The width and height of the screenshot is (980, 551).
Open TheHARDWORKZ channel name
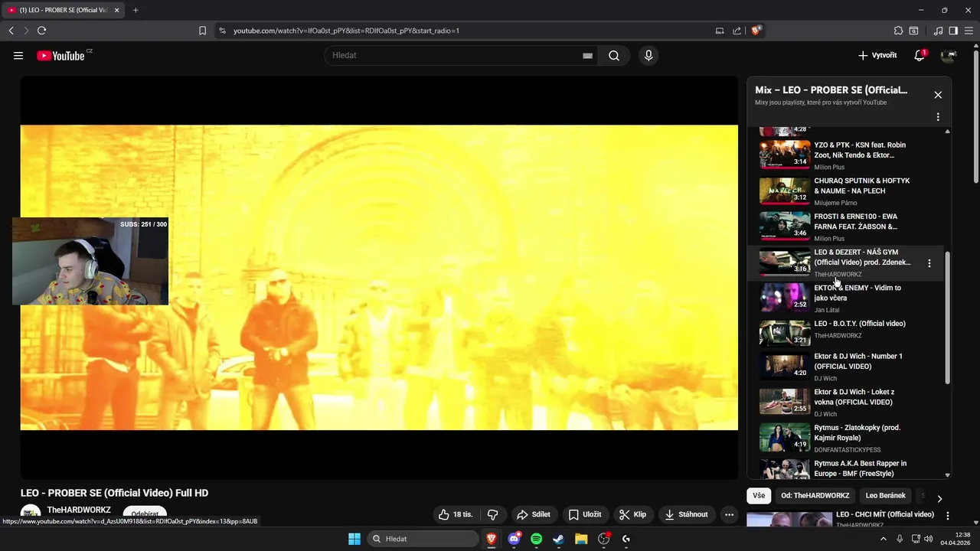(79, 510)
